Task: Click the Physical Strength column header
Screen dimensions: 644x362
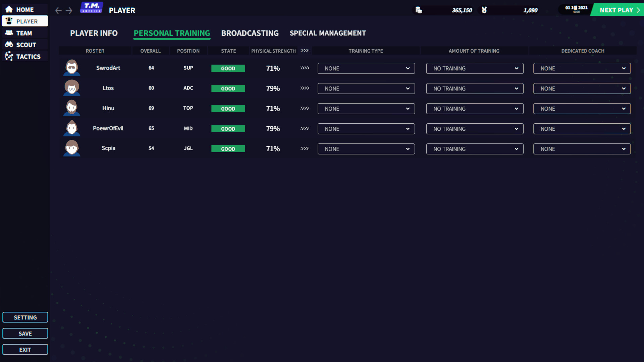Action: [273, 51]
